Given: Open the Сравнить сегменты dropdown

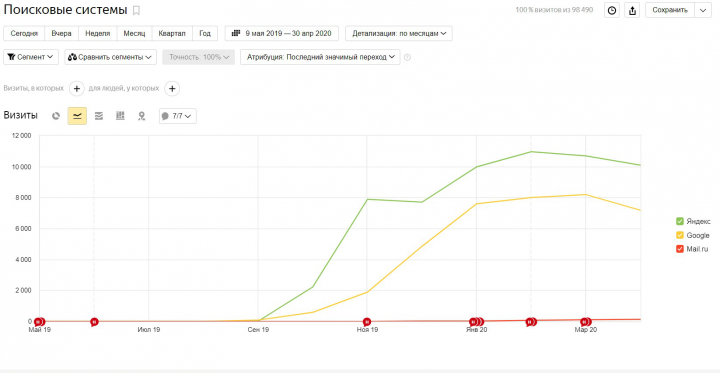Looking at the screenshot, I should [x=110, y=57].
